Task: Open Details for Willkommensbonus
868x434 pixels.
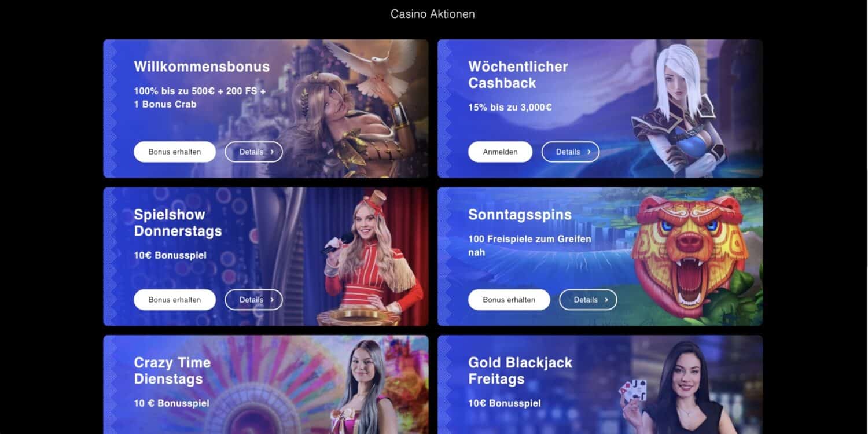Action: point(253,152)
